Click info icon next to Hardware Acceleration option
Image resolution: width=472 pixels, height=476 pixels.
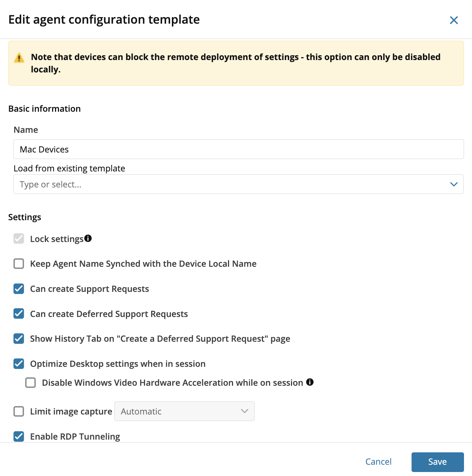coord(310,382)
